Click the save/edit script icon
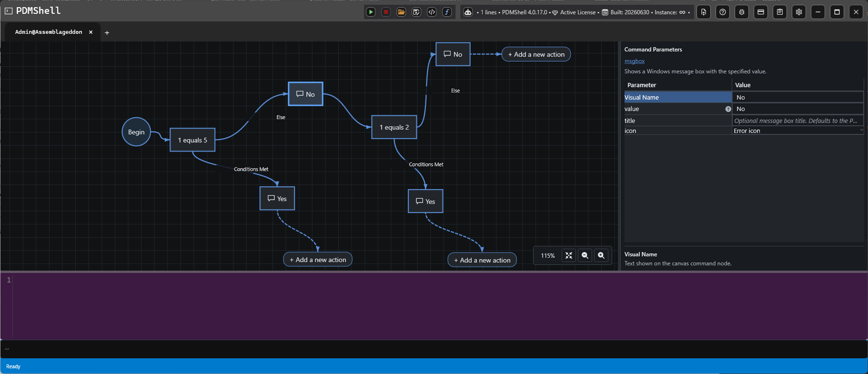The height and width of the screenshot is (374, 868). (416, 12)
